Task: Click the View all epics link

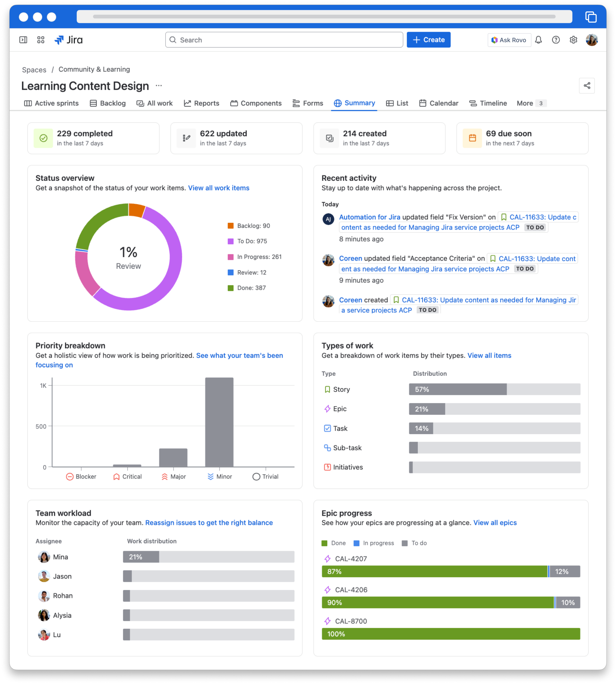Action: click(x=495, y=522)
